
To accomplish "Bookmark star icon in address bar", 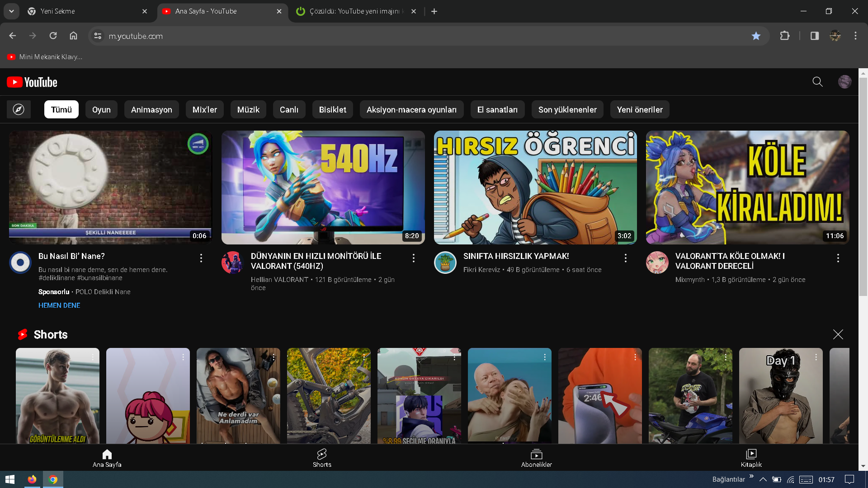I will (756, 36).
